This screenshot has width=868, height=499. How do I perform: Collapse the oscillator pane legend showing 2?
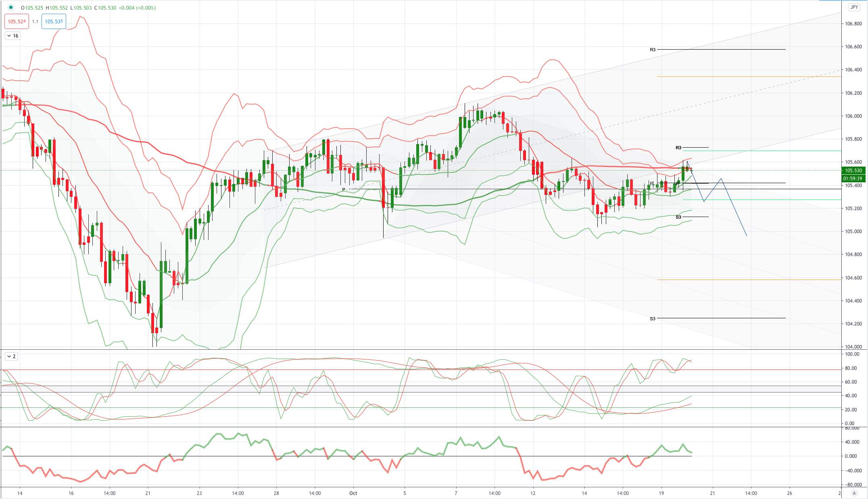pos(11,357)
